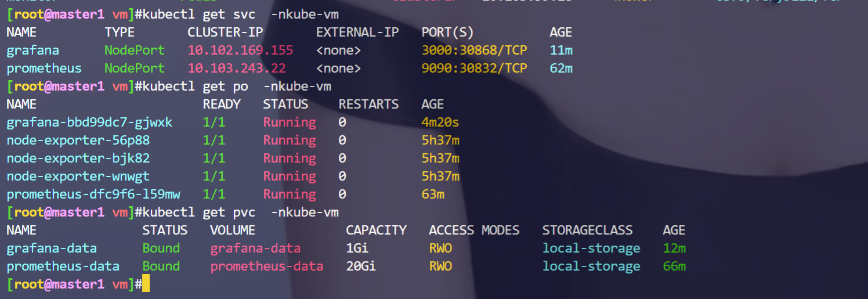
Task: Click the NodePort type of grafana service
Action: point(135,51)
